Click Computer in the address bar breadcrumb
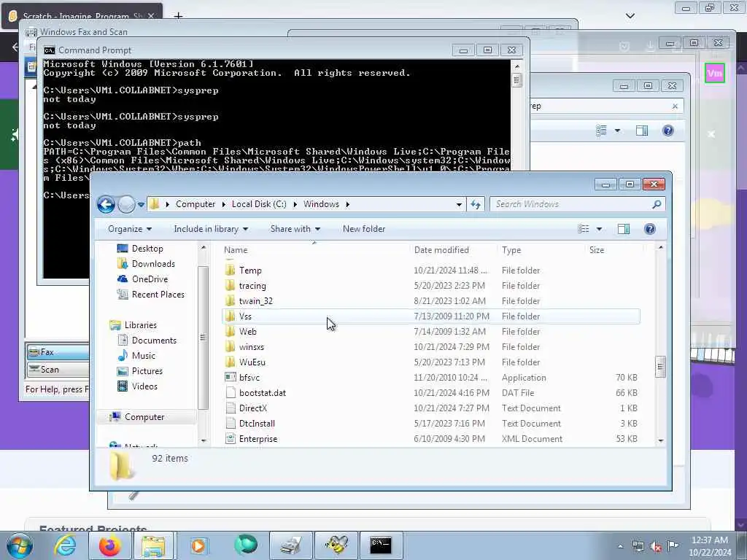This screenshot has width=747, height=560. click(196, 204)
